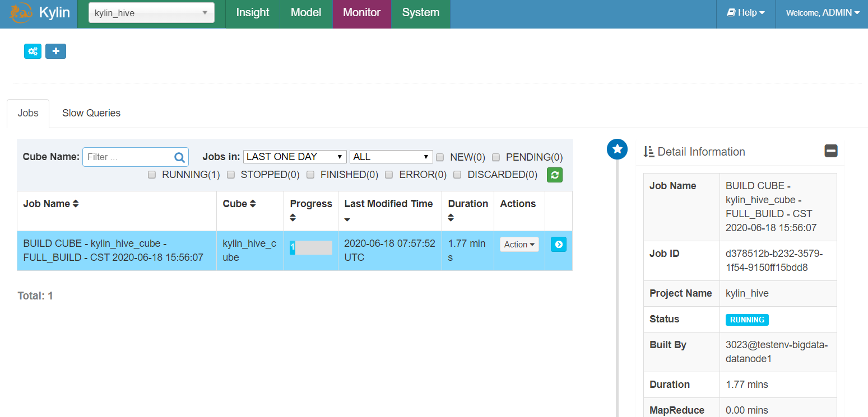Check the STOPPED(0) filter checkbox
This screenshot has height=417, width=868.
[231, 175]
